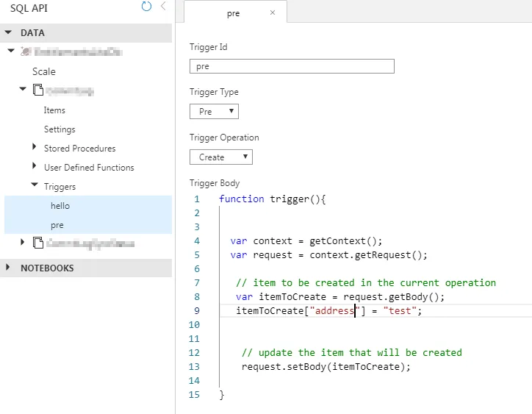532x414 pixels.
Task: Click the refresh icon beside SQL API
Action: pyautogui.click(x=146, y=7)
